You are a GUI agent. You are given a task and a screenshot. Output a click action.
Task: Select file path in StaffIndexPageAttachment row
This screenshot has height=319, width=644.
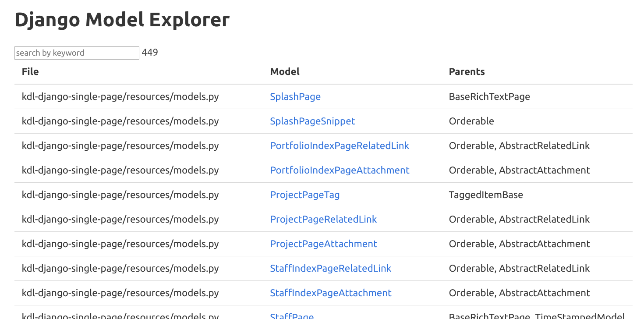[120, 293]
